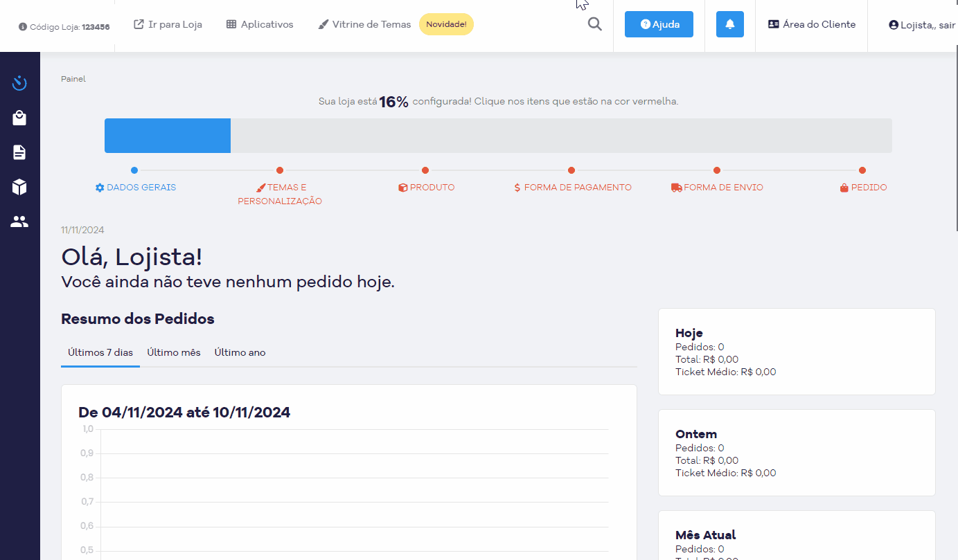Open the customers people icon in sidebar
The height and width of the screenshot is (560, 958).
click(19, 222)
